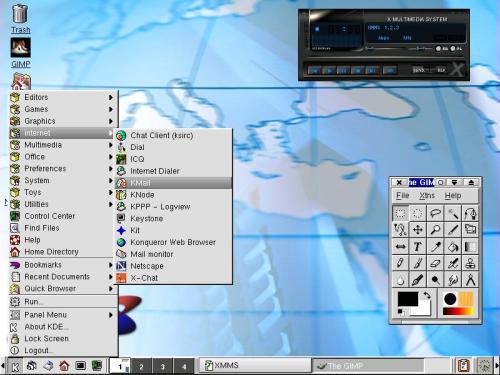This screenshot has height=375, width=500.
Task: Select virtual desktop 1 in pager
Action: [x=120, y=367]
